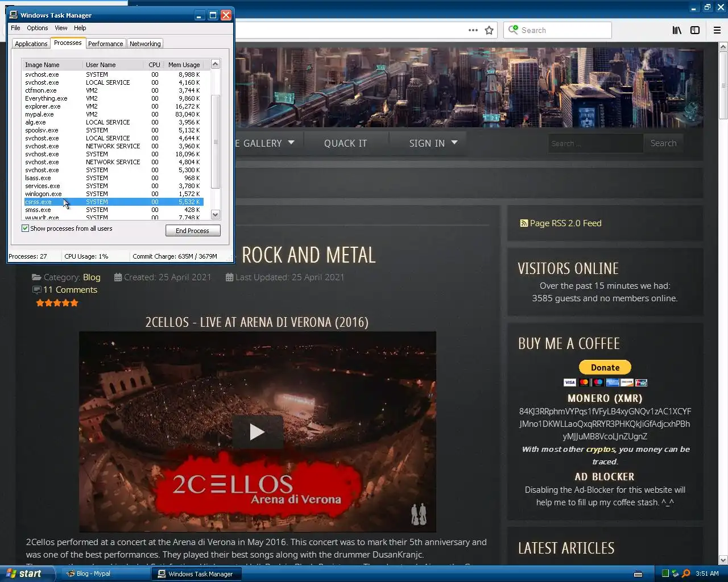The image size is (728, 582).
Task: Click the on-screen keyboard taskbar icon
Action: coord(638,573)
